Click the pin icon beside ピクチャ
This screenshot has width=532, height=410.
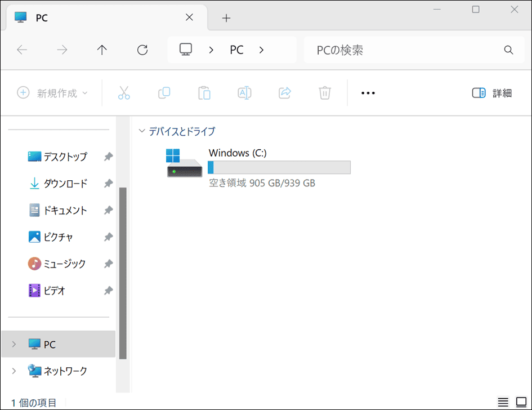(x=108, y=237)
